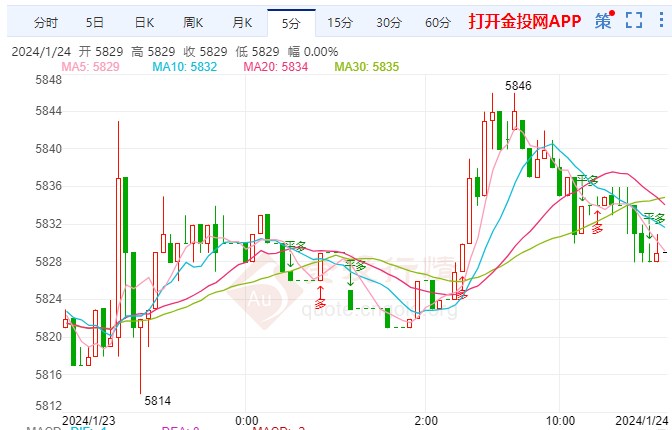The width and height of the screenshot is (672, 430).
Task: Click the 2024/1/23 date axis label
Action: [x=89, y=421]
